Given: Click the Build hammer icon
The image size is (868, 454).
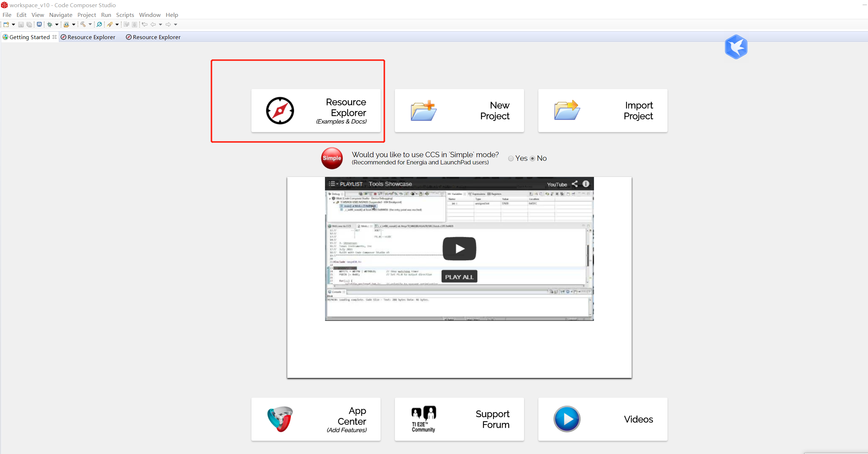Looking at the screenshot, I should pyautogui.click(x=83, y=24).
